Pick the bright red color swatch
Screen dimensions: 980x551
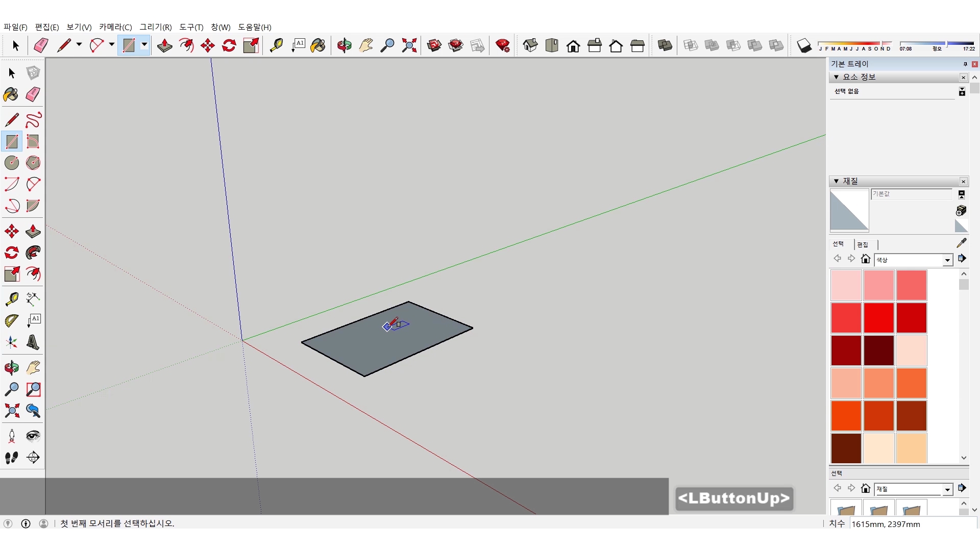tap(878, 317)
